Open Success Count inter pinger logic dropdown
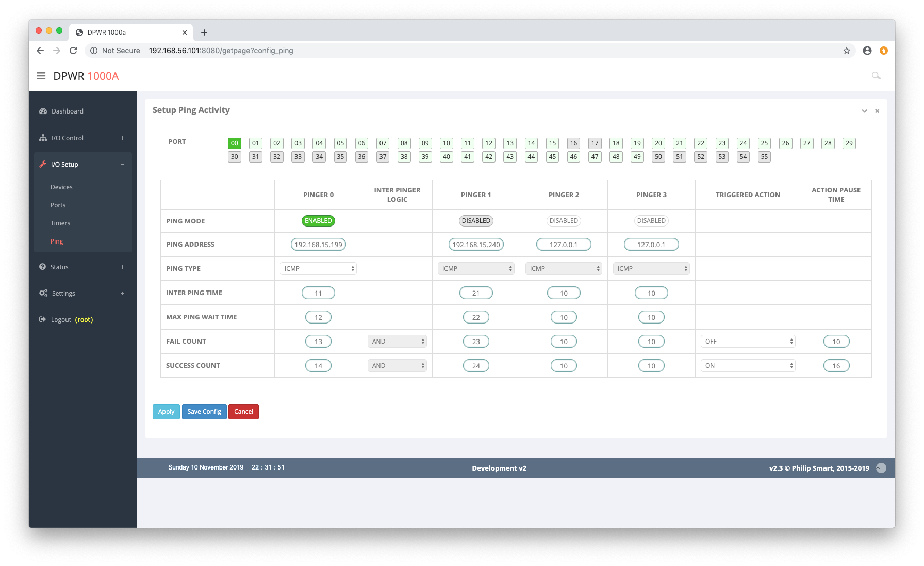 click(397, 366)
